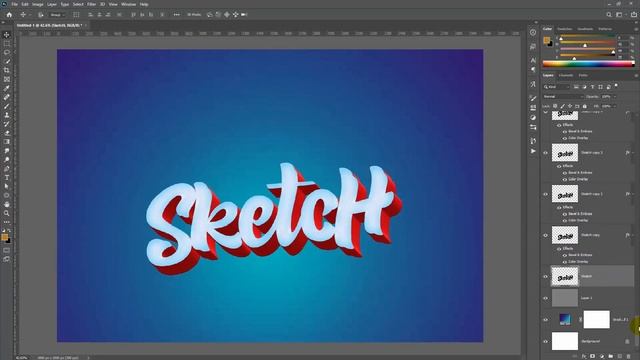Viewport: 640px width, 360px height.
Task: Select the Layer 1 gray thumbnail
Action: 565,298
